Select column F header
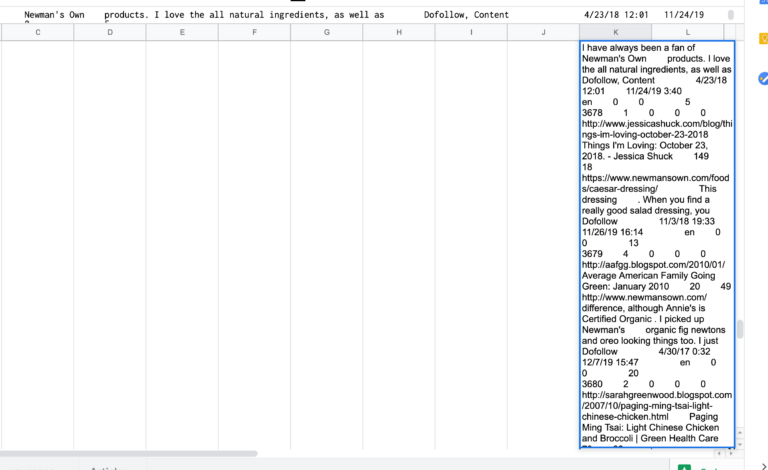The height and width of the screenshot is (470, 768). coord(254,33)
